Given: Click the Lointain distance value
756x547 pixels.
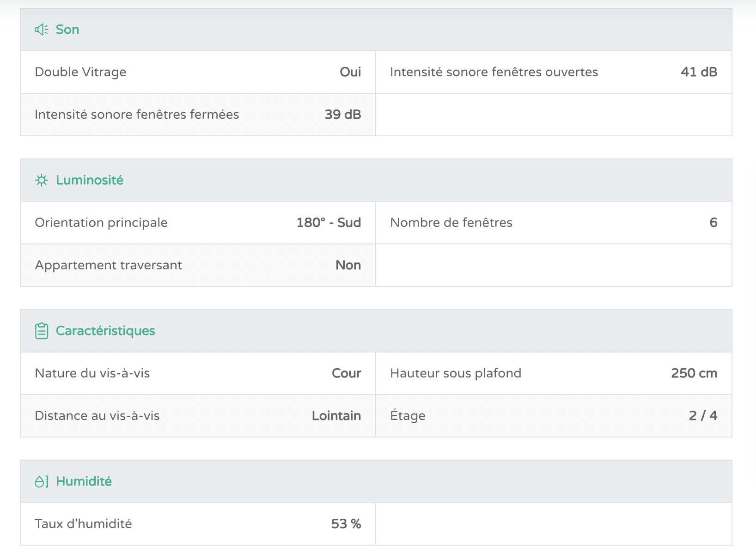Looking at the screenshot, I should (336, 416).
